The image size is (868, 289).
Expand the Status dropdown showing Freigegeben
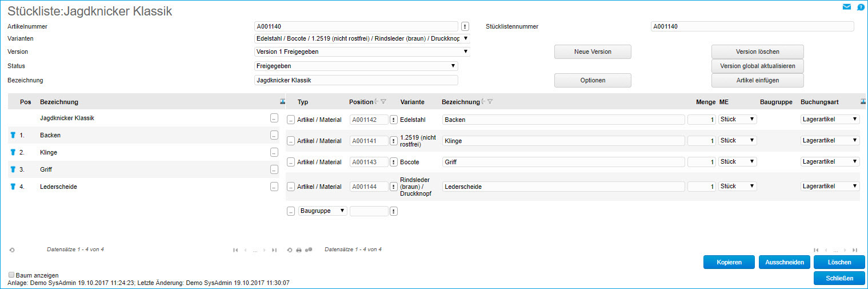pos(356,66)
